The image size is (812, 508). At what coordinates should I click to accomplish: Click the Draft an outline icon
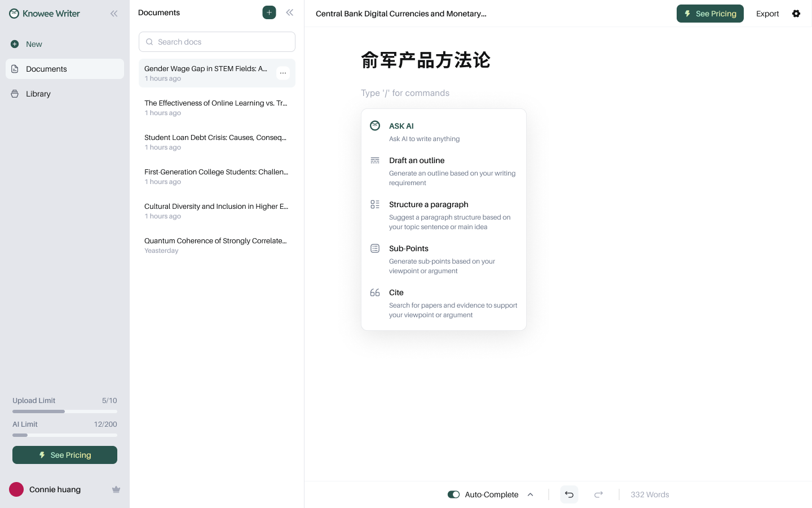pyautogui.click(x=375, y=160)
